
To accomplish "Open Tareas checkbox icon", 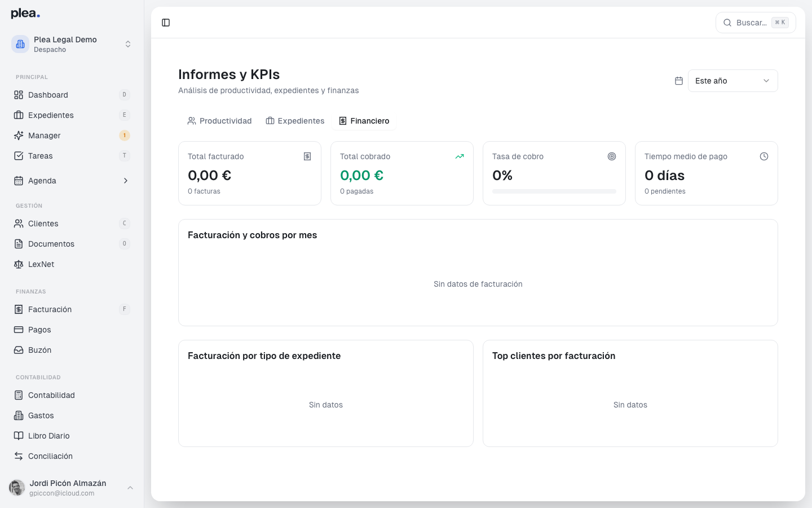I will tap(19, 156).
